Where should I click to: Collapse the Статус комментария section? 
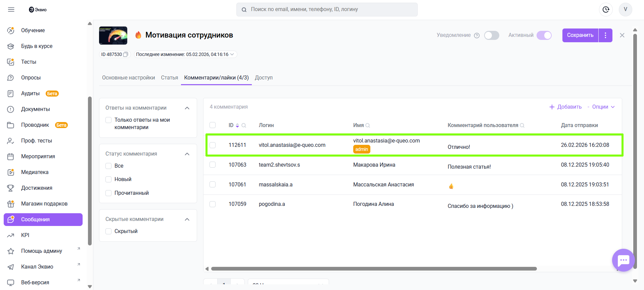pos(187,154)
